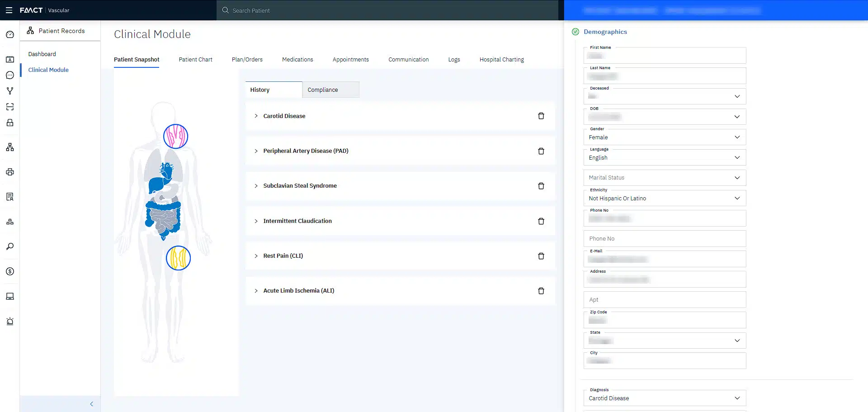
Task: Expand the Rest Pain (CLI) row
Action: point(256,256)
